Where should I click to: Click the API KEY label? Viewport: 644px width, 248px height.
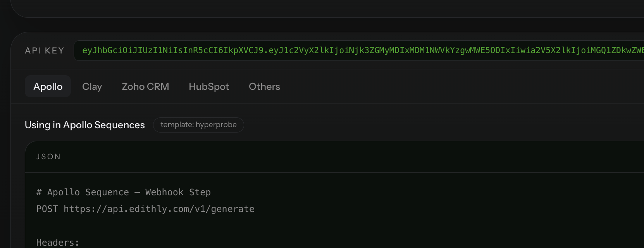click(x=45, y=51)
